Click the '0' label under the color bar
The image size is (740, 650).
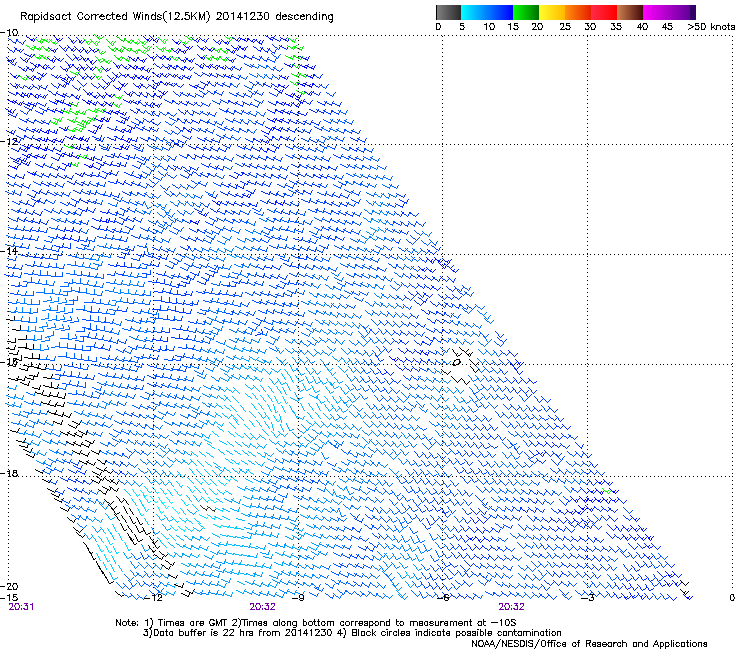pyautogui.click(x=438, y=26)
